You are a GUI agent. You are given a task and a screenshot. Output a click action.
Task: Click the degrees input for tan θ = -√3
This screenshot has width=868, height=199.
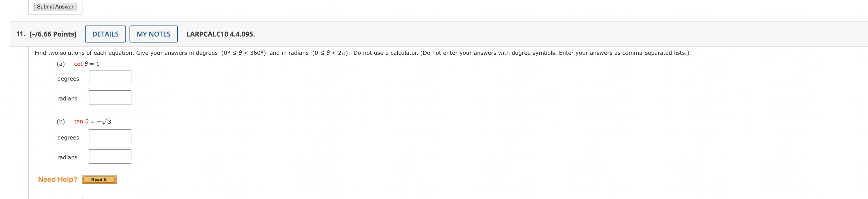click(x=110, y=136)
